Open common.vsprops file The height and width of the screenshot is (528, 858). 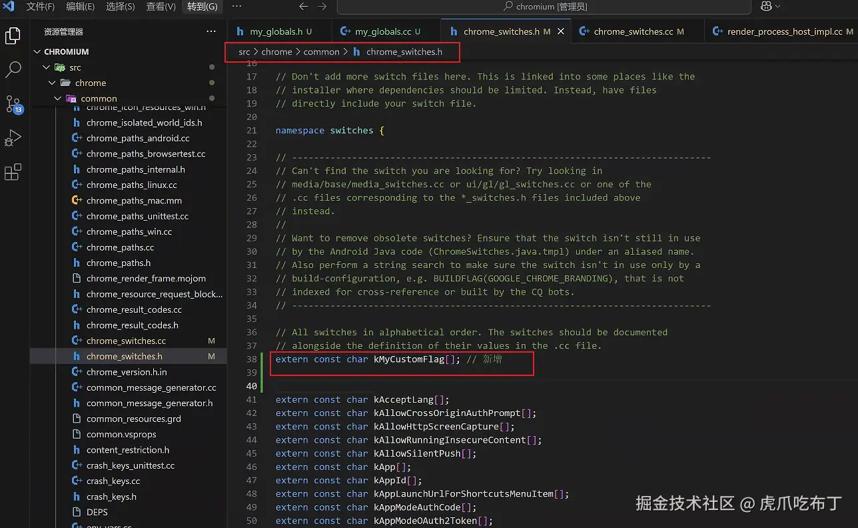pyautogui.click(x=121, y=434)
